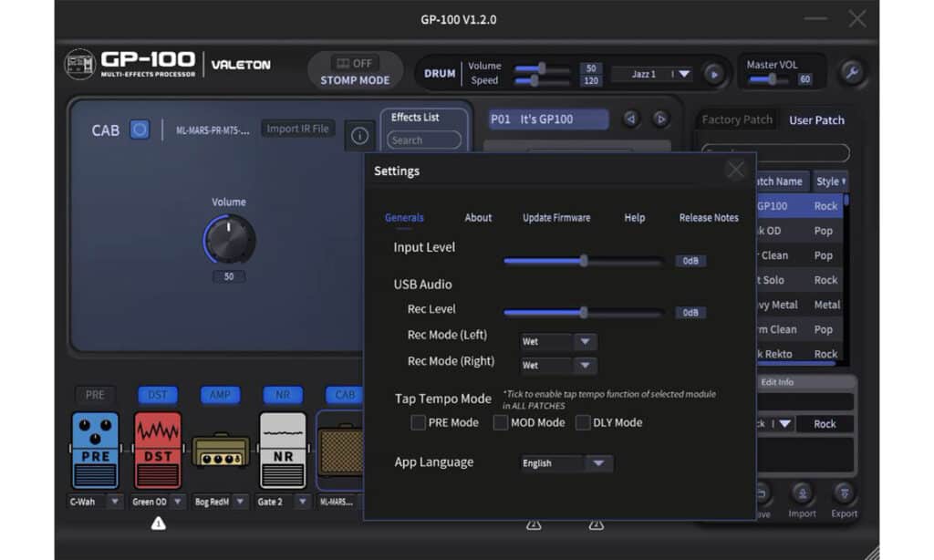
Task: Open the Release Notes tab
Action: pyautogui.click(x=709, y=217)
